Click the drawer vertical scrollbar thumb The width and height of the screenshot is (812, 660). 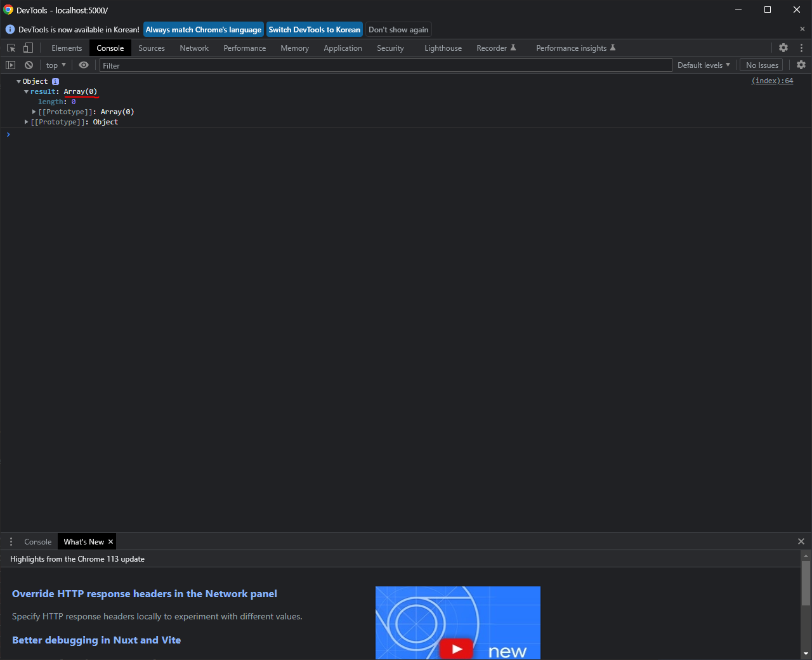click(806, 583)
